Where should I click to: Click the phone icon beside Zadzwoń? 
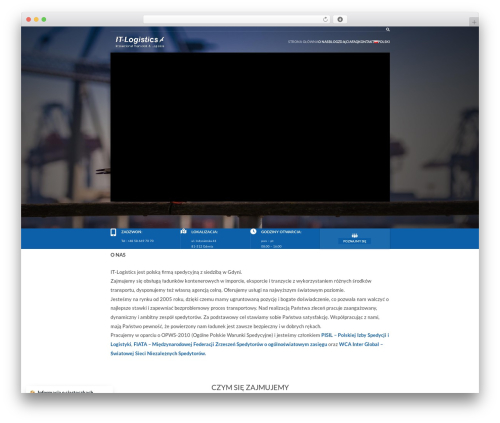pos(113,232)
